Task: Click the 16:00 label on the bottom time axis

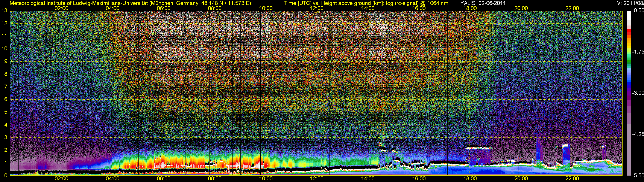Action: pyautogui.click(x=419, y=179)
